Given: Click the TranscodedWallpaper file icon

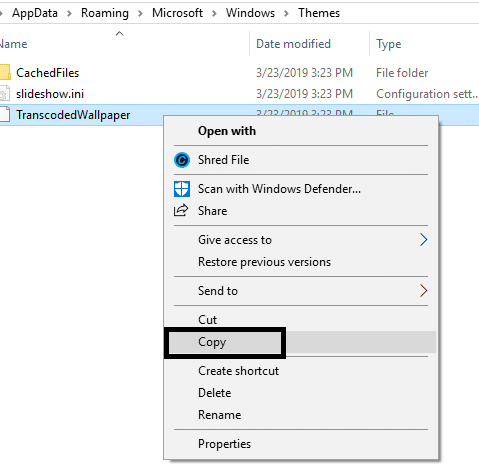Looking at the screenshot, I should click(4, 115).
